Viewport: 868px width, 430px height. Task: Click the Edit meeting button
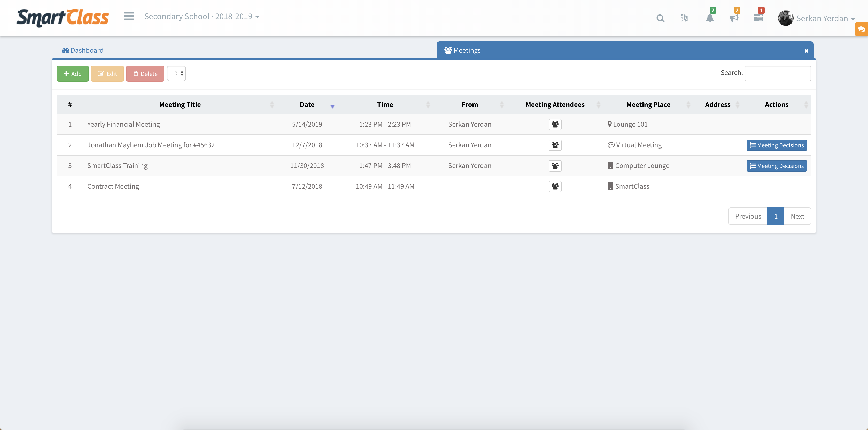click(x=107, y=73)
